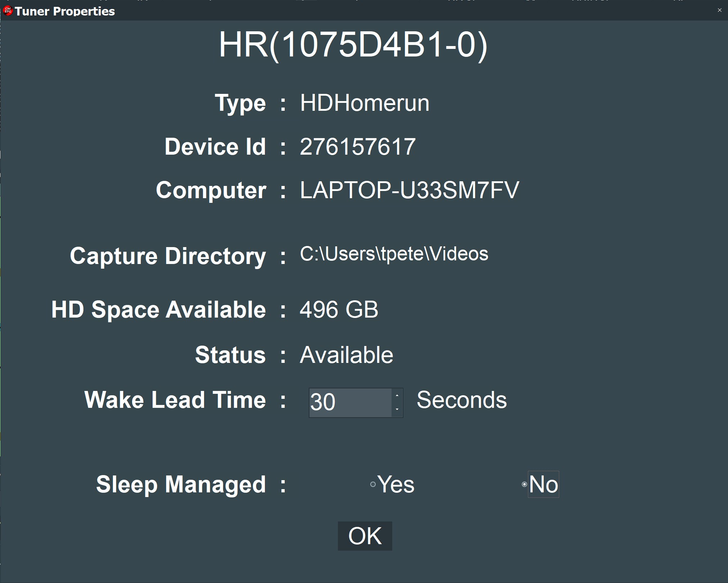
Task: Click the HDHomerun type value
Action: pyautogui.click(x=365, y=103)
